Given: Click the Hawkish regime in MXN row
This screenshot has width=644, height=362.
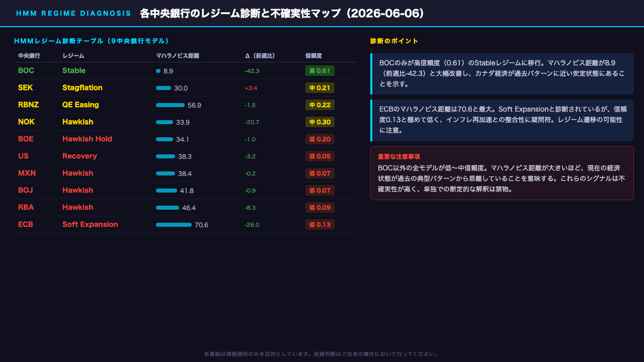Looking at the screenshot, I should [77, 173].
